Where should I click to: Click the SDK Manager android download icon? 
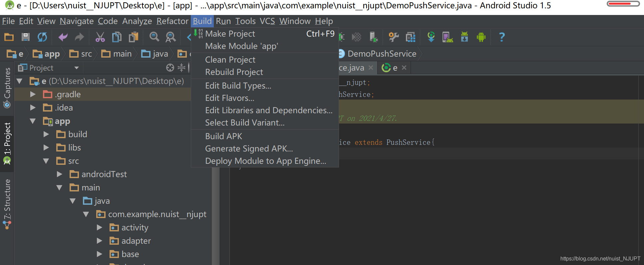[x=465, y=37]
